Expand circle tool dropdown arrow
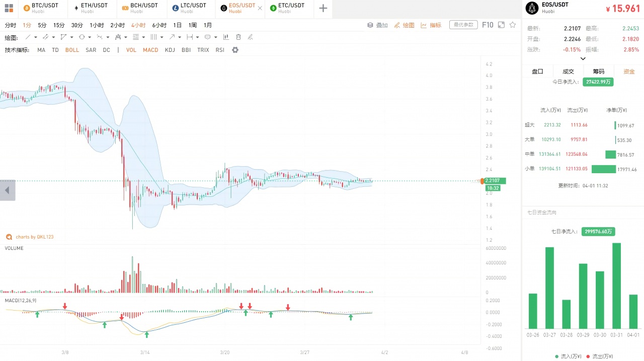Image resolution: width=644 pixels, height=361 pixels. point(90,37)
